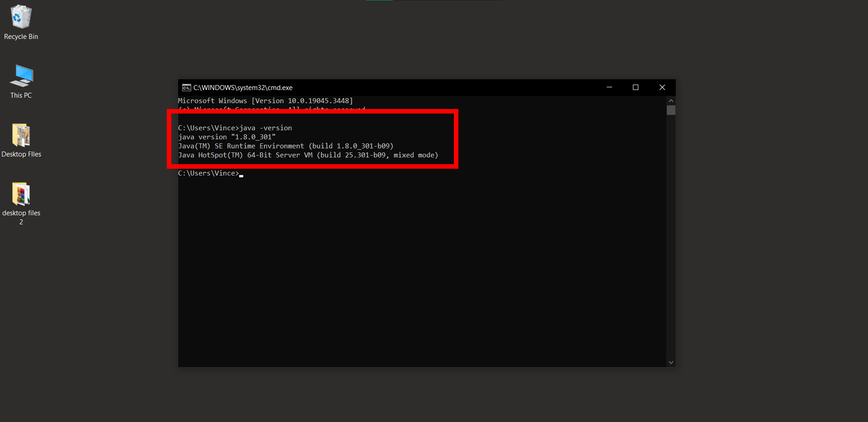The width and height of the screenshot is (868, 422).
Task: Maximize the Command Prompt window
Action: (x=636, y=87)
